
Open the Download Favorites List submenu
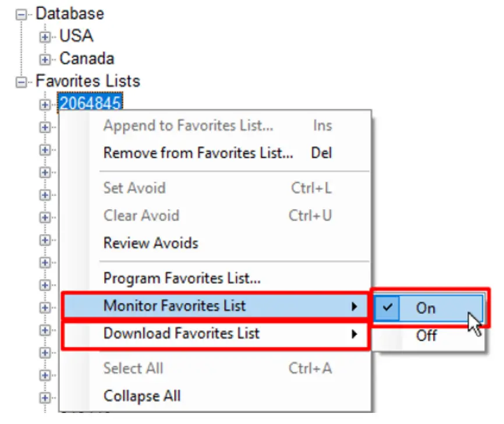coord(182,334)
